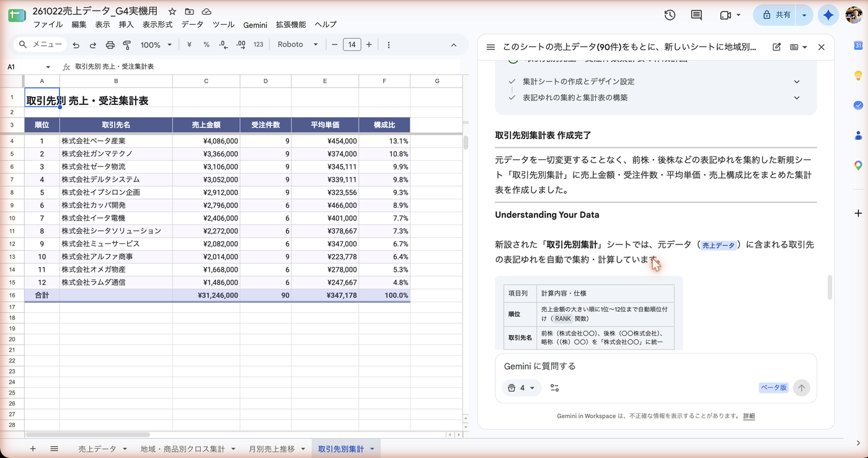Click the font size 14 field
The image size is (868, 458).
[x=352, y=45]
